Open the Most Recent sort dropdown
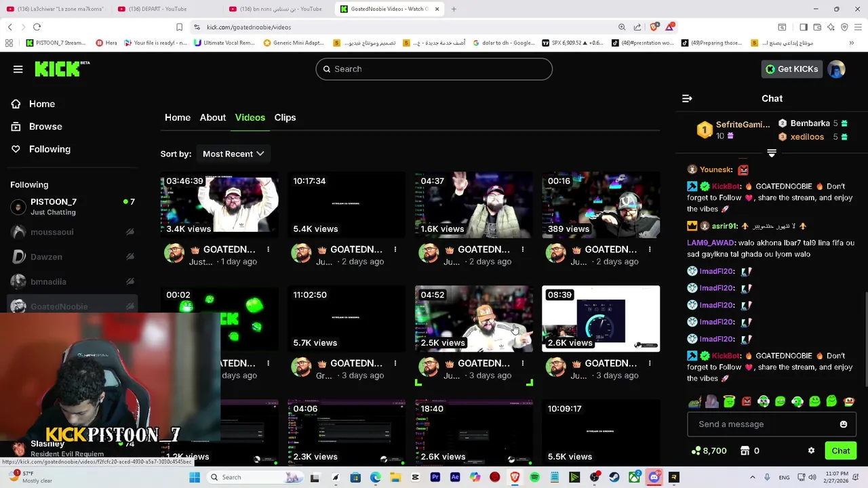This screenshot has width=868, height=488. pos(233,154)
